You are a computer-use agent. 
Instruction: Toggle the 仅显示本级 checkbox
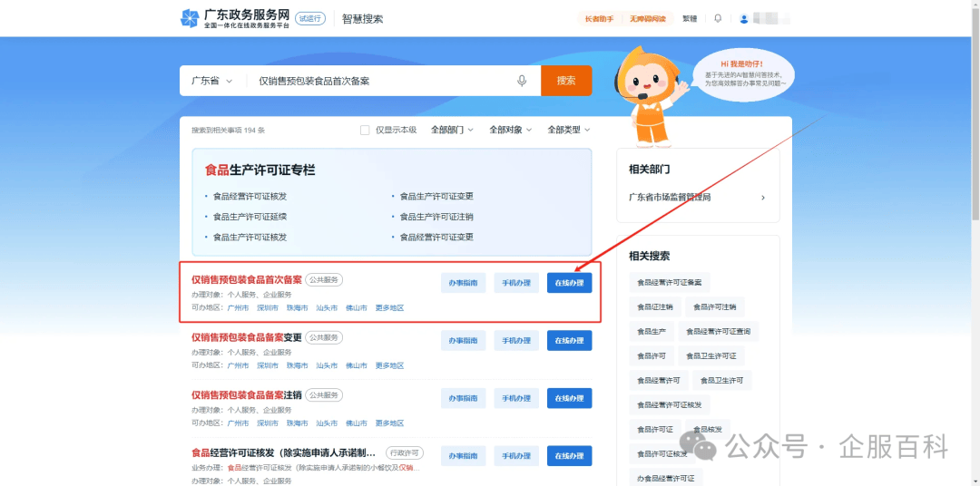(365, 130)
